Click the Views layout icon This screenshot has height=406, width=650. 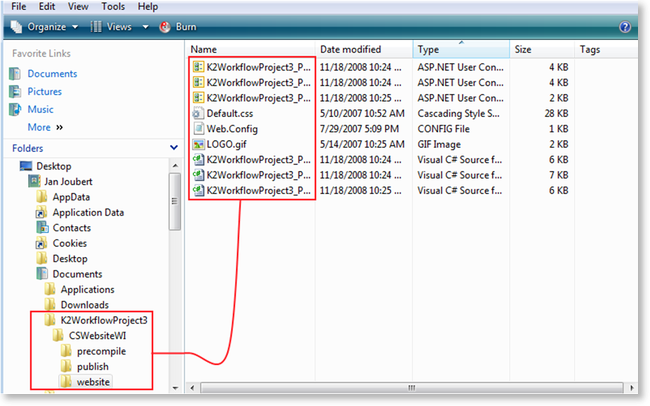[x=96, y=27]
